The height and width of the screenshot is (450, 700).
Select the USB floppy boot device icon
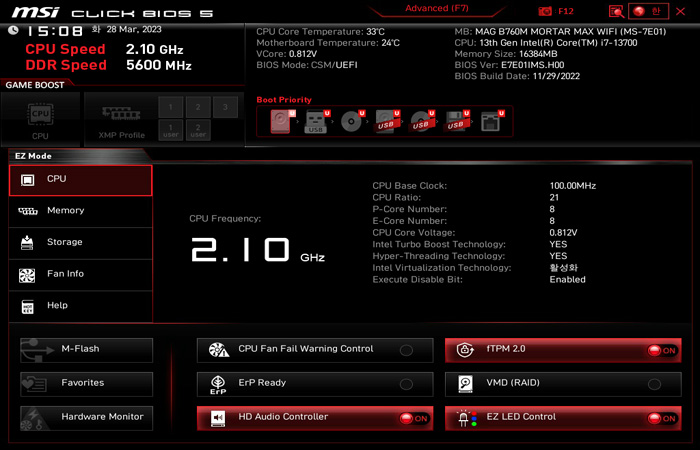tap(457, 121)
